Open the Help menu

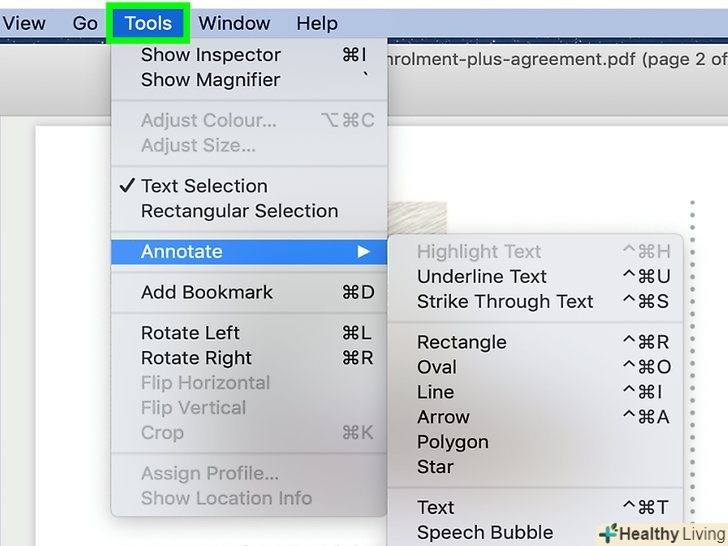click(x=317, y=23)
